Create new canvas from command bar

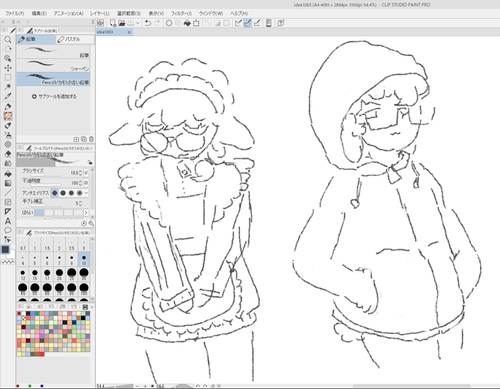click(113, 23)
